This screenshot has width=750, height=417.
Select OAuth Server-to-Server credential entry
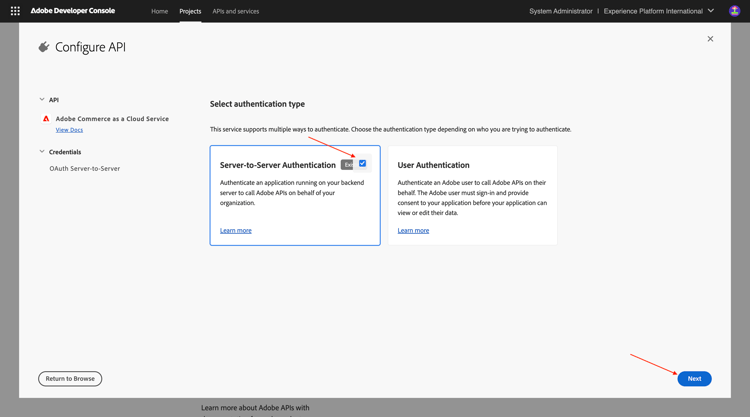pyautogui.click(x=85, y=168)
